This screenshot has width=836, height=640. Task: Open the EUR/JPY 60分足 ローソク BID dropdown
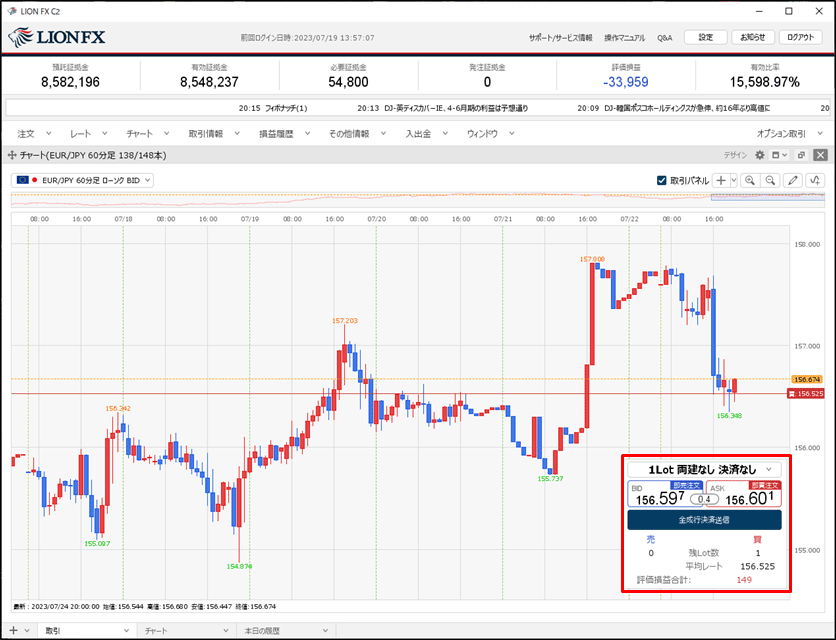[x=82, y=180]
